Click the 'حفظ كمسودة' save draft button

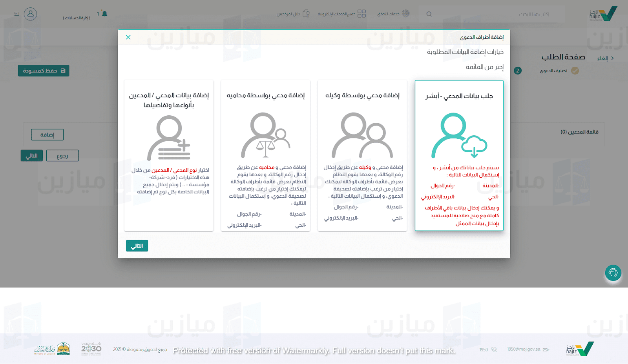[44, 71]
